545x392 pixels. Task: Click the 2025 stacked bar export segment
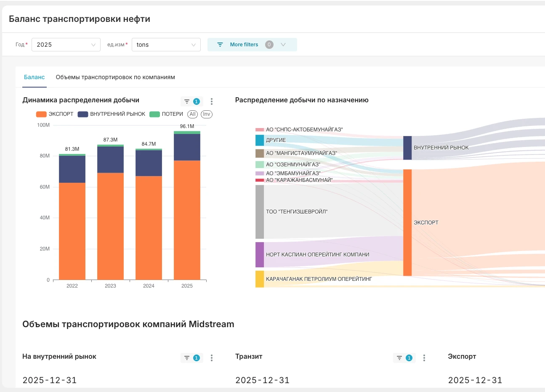pos(187,220)
